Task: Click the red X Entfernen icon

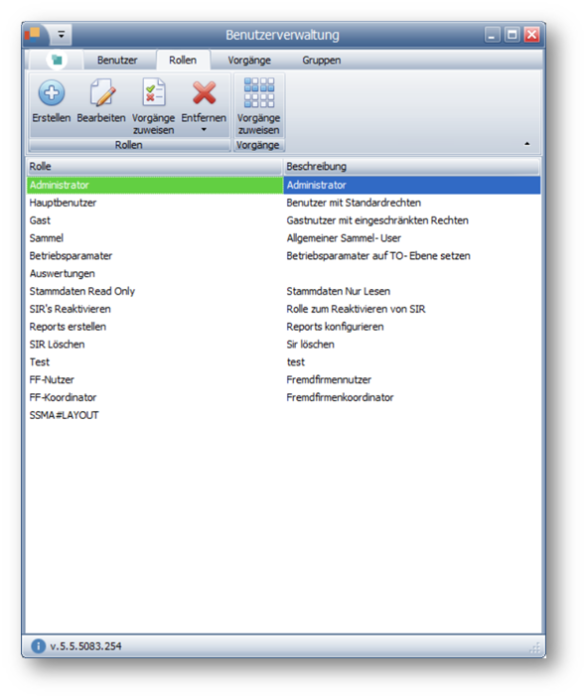Action: [204, 93]
